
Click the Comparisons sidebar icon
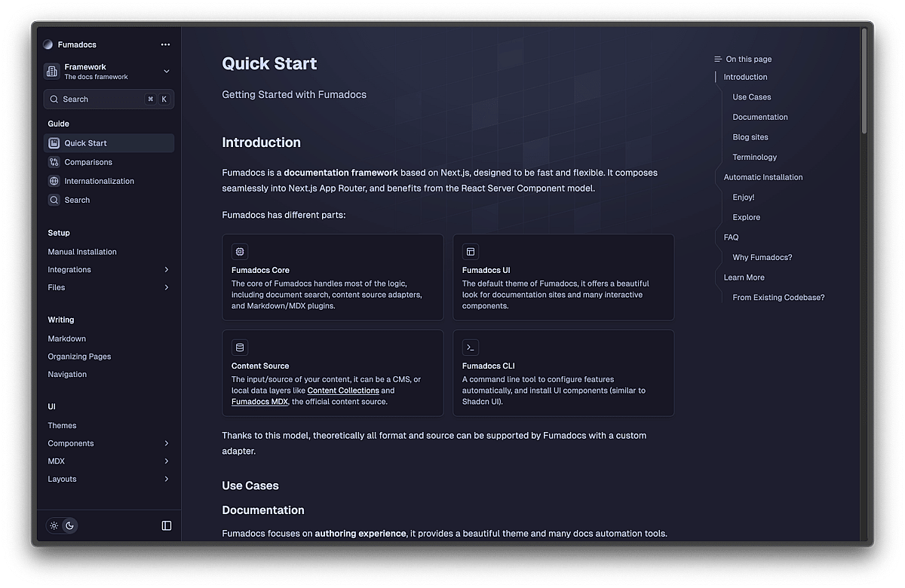click(x=54, y=162)
